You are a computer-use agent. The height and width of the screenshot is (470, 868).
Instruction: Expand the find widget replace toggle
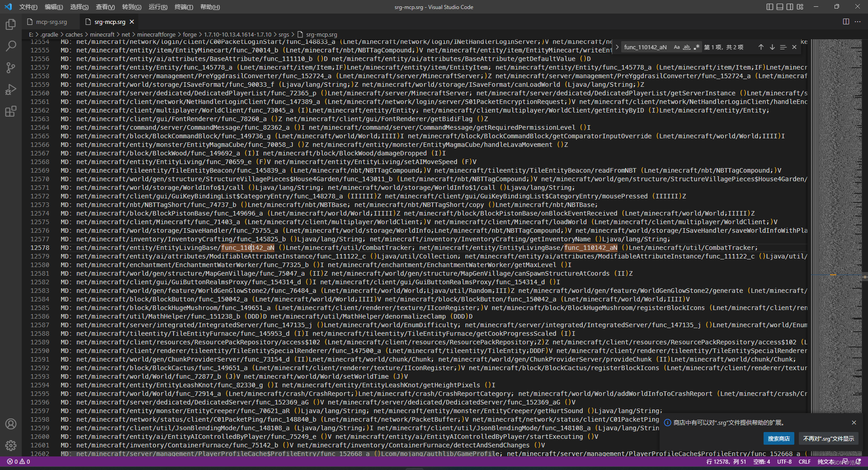coord(617,47)
